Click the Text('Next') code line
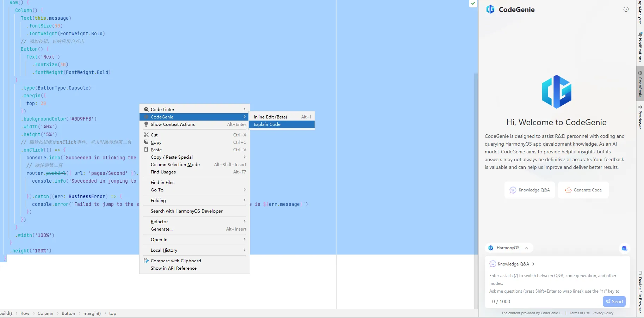Viewport: 644px width, 318px height. click(43, 57)
